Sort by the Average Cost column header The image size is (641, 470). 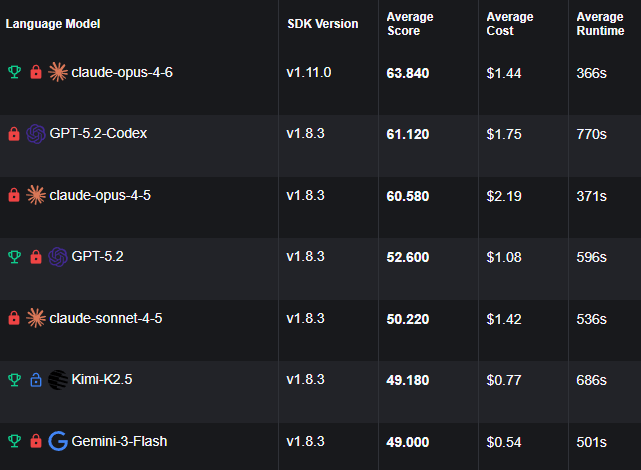[510, 24]
